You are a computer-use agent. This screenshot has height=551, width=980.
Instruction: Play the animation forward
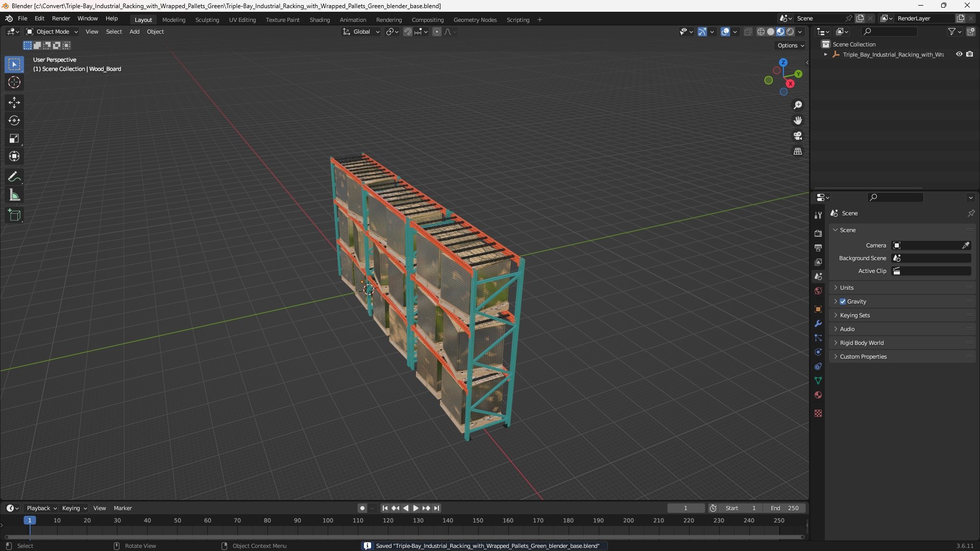[415, 508]
